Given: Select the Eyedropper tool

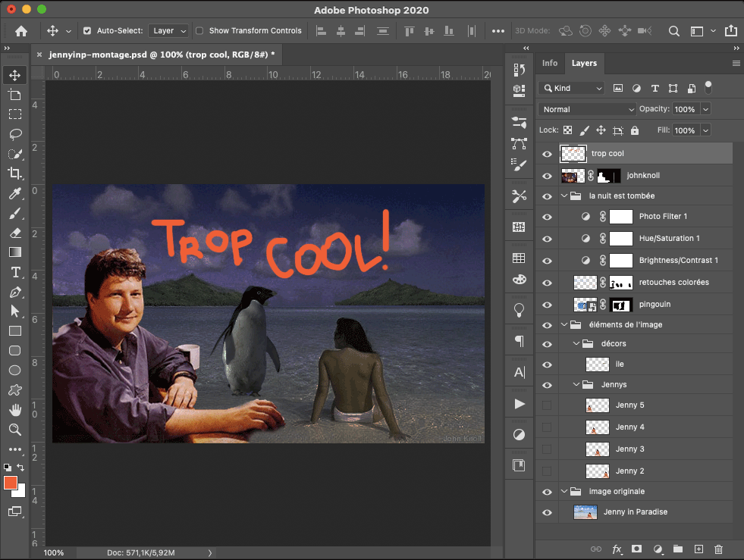Looking at the screenshot, I should point(15,193).
